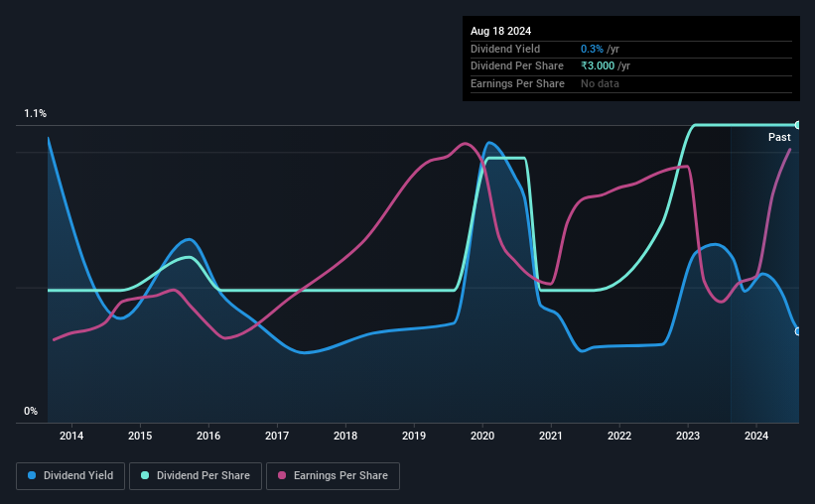Select the 2019 x-axis label

[414, 436]
